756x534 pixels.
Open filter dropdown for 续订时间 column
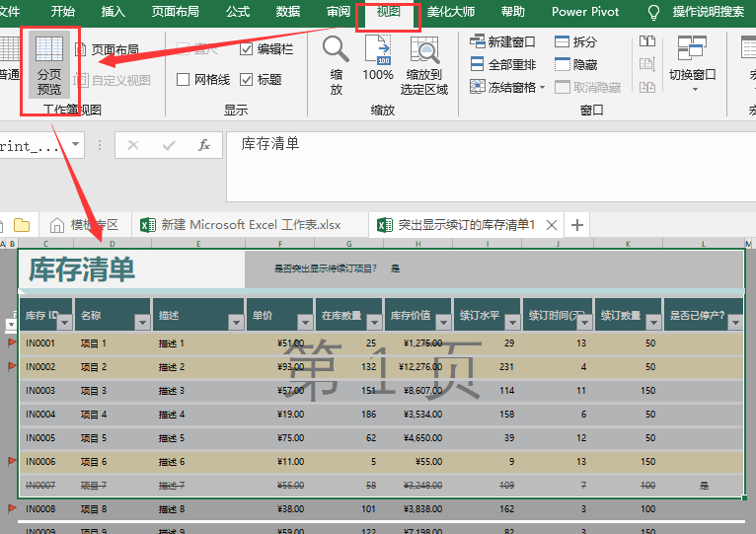[584, 322]
